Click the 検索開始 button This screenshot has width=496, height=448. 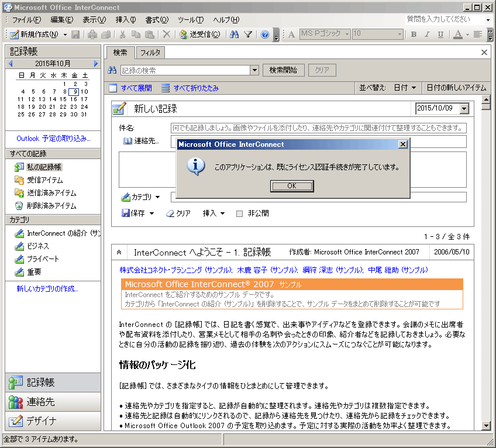[284, 70]
